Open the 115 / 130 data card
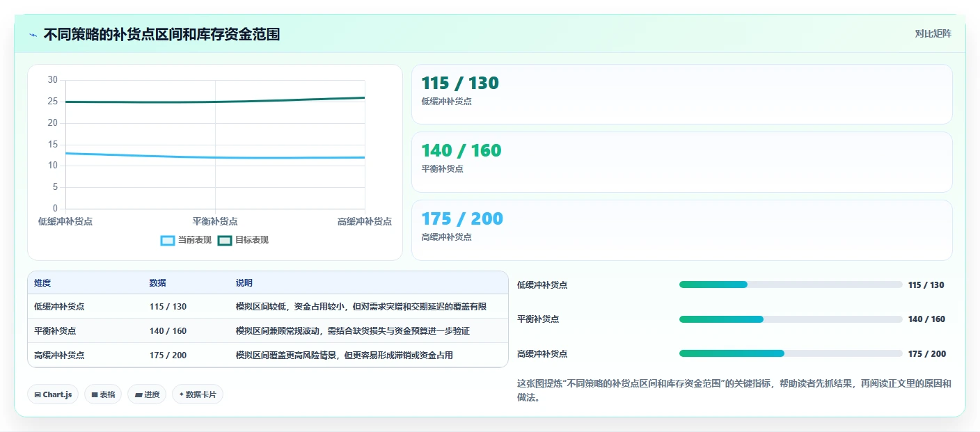 point(682,95)
